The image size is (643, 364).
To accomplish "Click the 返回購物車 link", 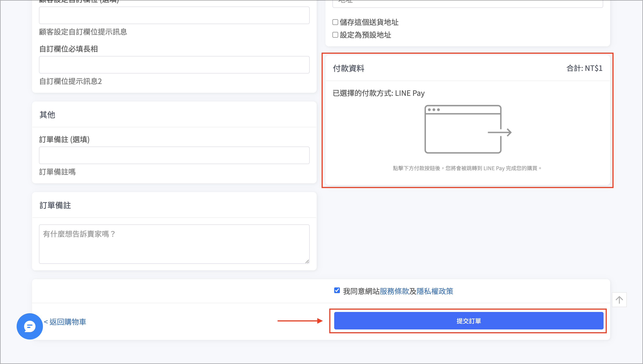I will pyautogui.click(x=65, y=322).
